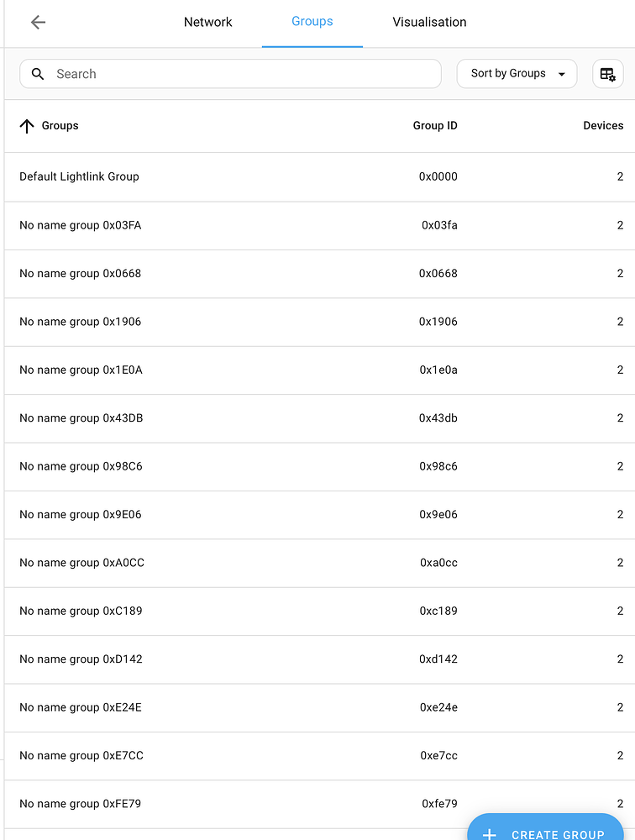Click the Devices column header
The width and height of the screenshot is (635, 840).
[603, 124]
